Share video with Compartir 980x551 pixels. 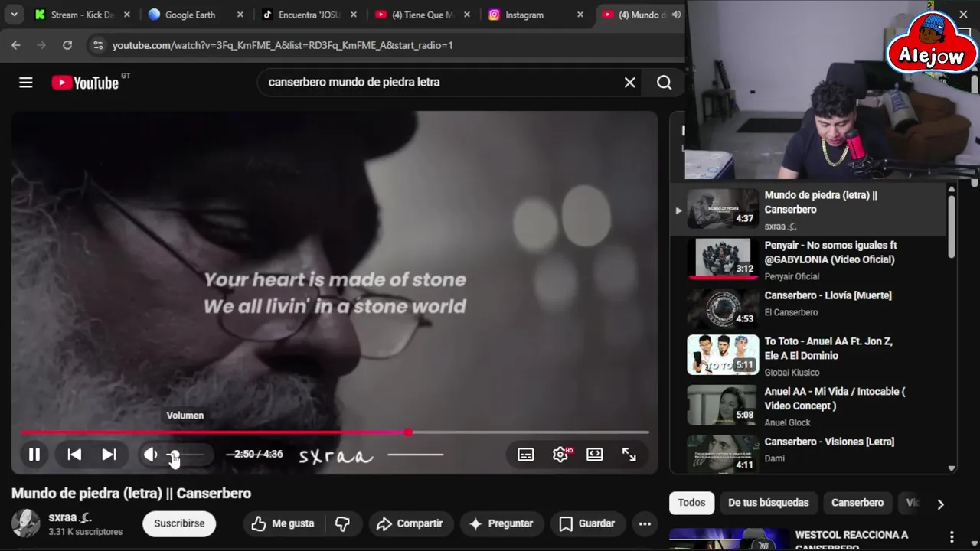[x=410, y=523]
